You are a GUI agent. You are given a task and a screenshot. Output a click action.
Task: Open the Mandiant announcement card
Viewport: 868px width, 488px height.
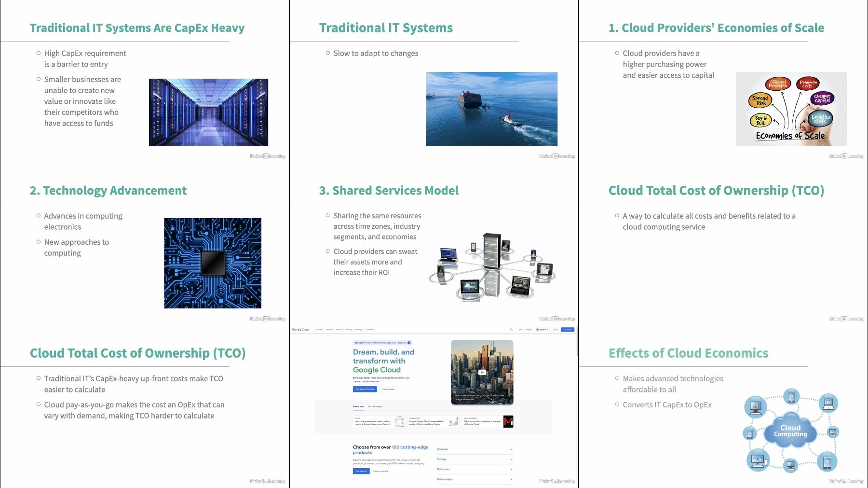(x=488, y=421)
